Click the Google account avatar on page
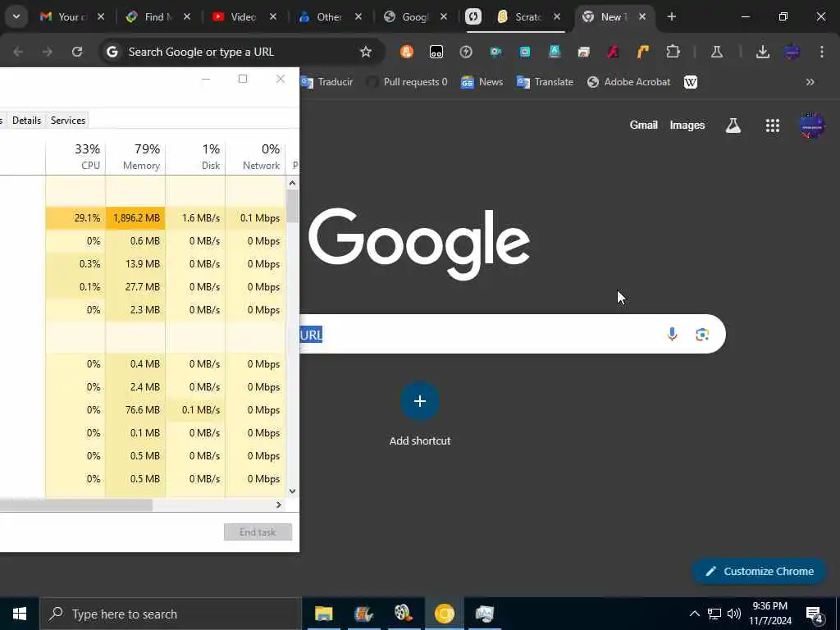This screenshot has height=630, width=840. [x=812, y=126]
